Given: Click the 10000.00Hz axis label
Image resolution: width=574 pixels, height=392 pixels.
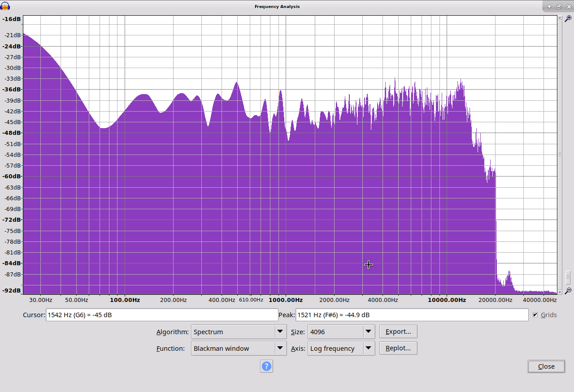Looking at the screenshot, I should tap(447, 300).
